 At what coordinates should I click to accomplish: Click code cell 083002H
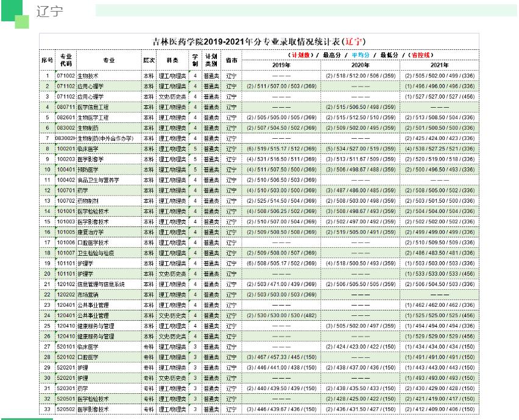coord(66,138)
